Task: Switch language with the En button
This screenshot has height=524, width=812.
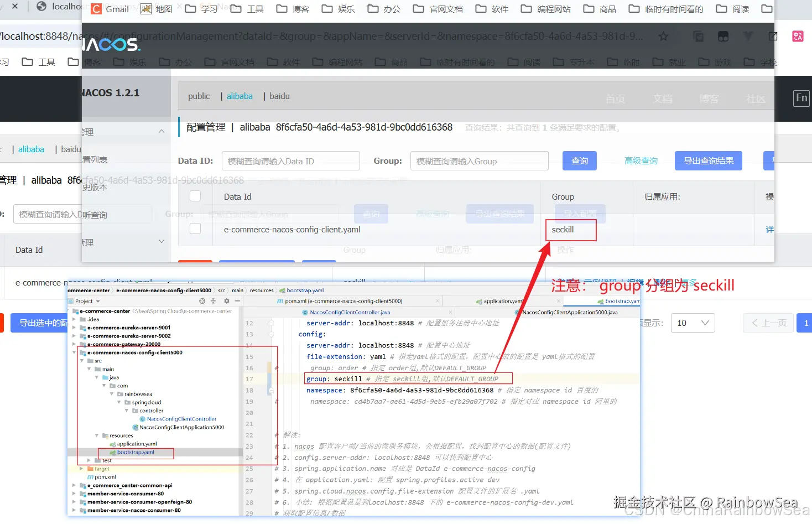Action: 801,98
